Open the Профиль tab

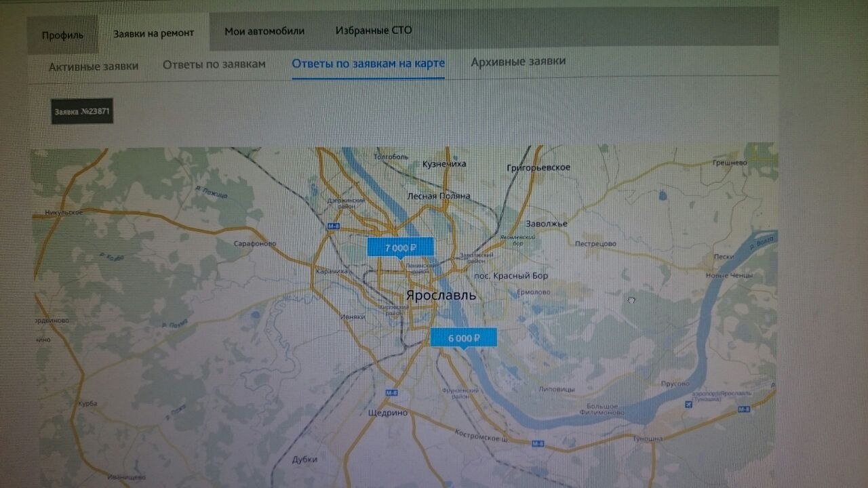[x=62, y=35]
